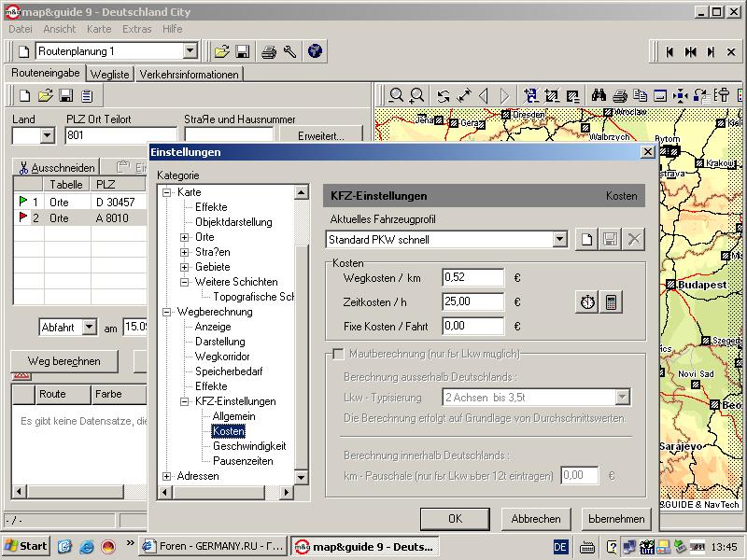Image resolution: width=747 pixels, height=560 pixels.
Task: Click into the Zeitkosten / h field
Action: point(473,301)
